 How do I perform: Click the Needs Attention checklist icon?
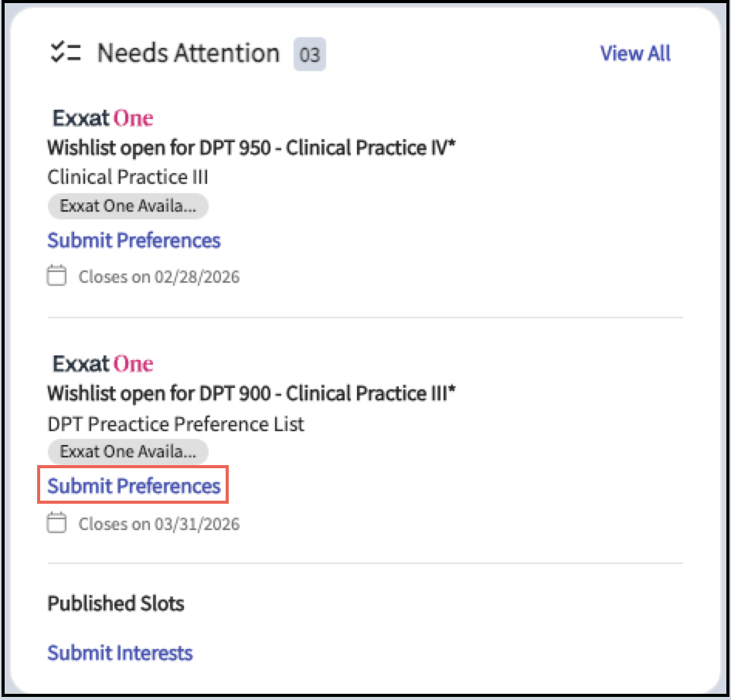65,53
